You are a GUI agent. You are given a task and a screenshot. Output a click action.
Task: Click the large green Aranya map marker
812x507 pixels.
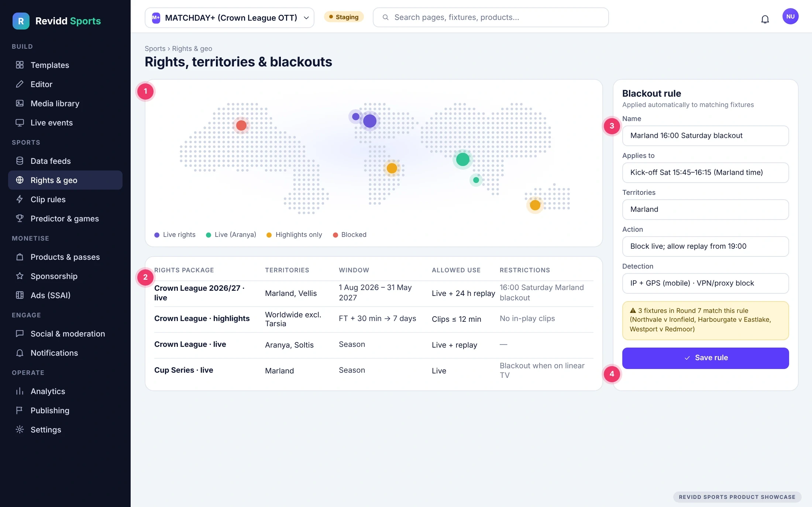pyautogui.click(x=462, y=159)
